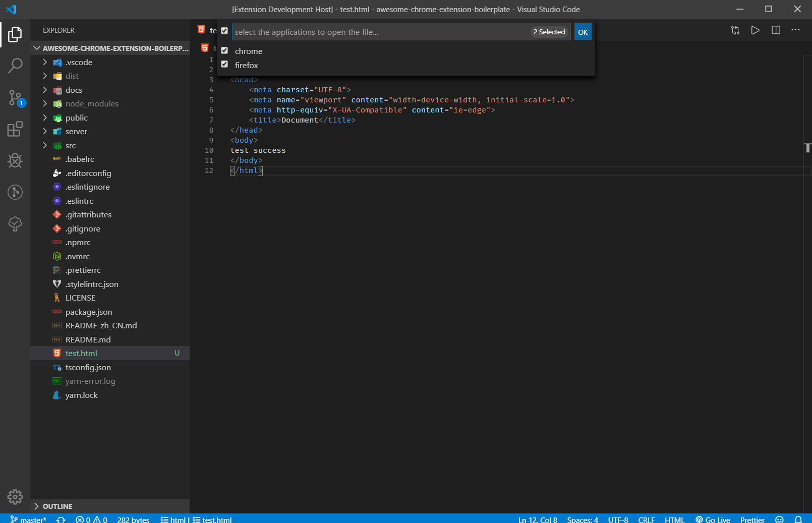Open the .eslintrc file
Viewport: 812px width, 523px height.
click(110, 201)
